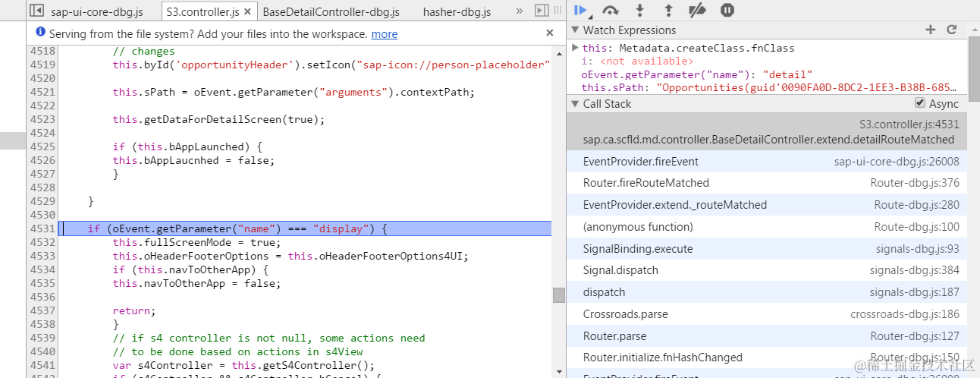The width and height of the screenshot is (980, 378).
Task: Select the dispatch stack frame
Action: click(767, 292)
